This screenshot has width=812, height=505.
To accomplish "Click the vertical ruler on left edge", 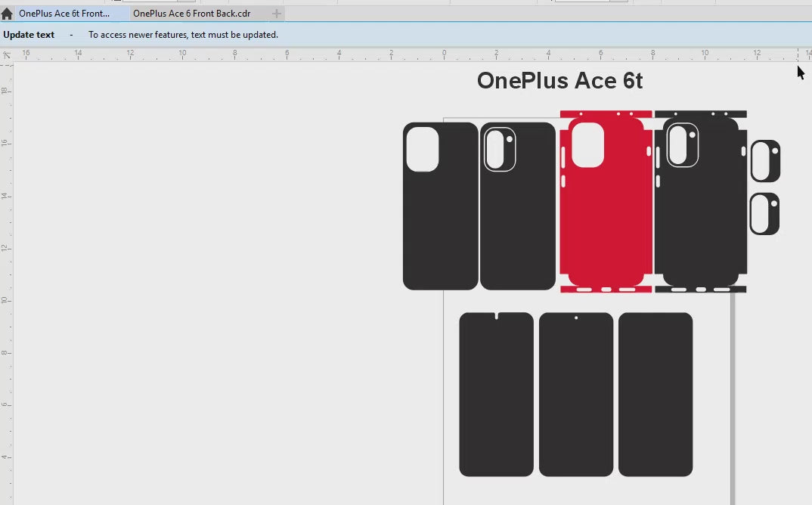I will (x=6, y=265).
